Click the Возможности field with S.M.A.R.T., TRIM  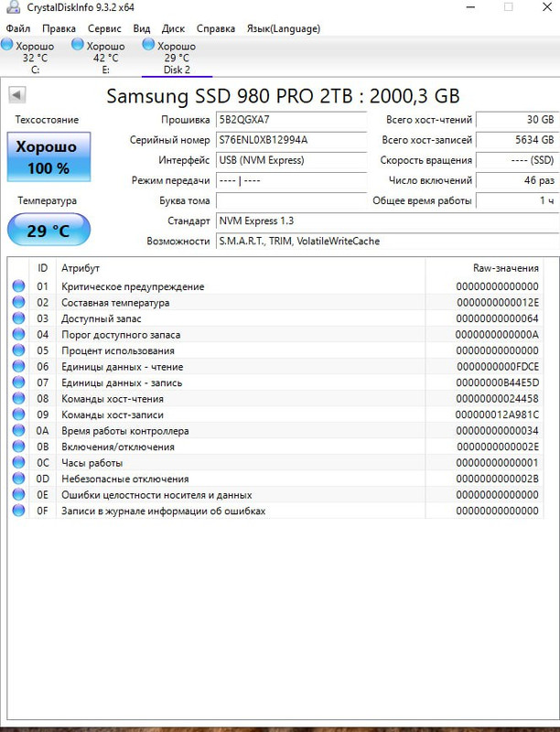pyautogui.click(x=387, y=242)
